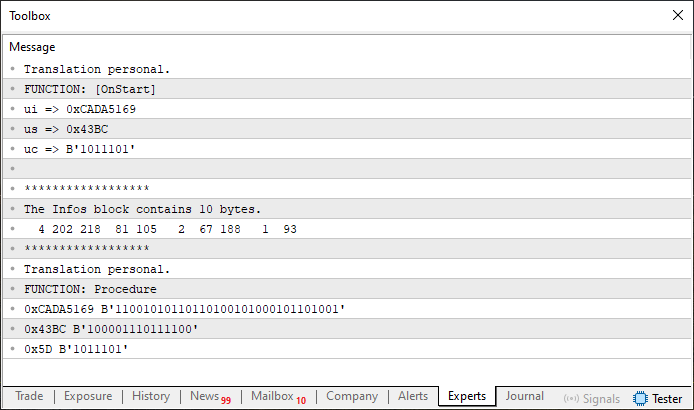The height and width of the screenshot is (410, 694).
Task: Select the ui => 0xCADA5169 log row
Action: coord(347,109)
